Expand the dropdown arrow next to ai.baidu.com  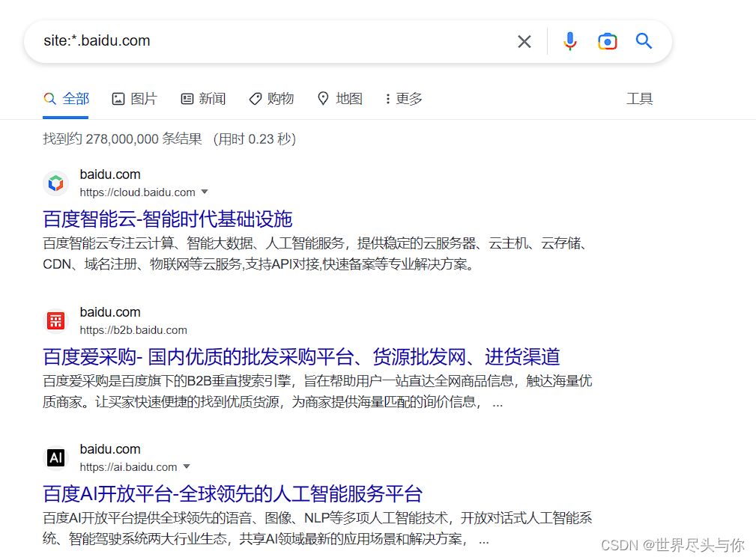tap(187, 466)
